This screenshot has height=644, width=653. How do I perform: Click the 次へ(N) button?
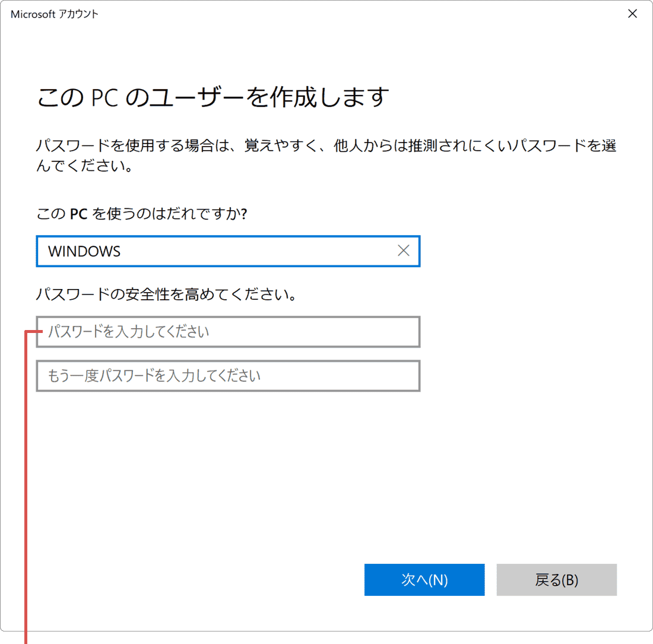click(424, 579)
